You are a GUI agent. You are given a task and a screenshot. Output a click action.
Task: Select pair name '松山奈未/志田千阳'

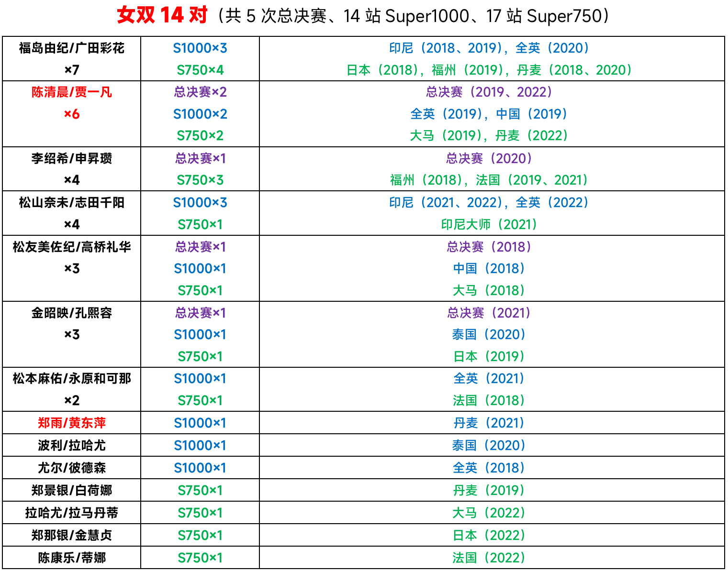click(x=72, y=202)
